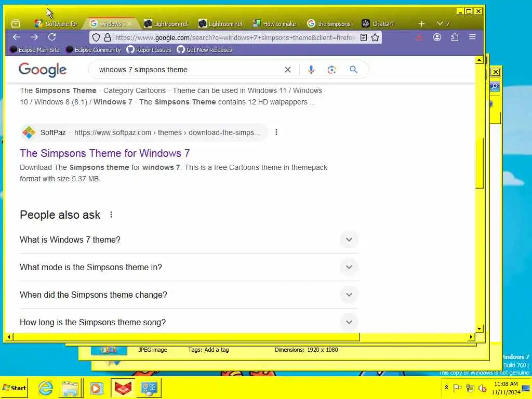This screenshot has height=399, width=532.
Task: Click the vertical scrollbar down arrow
Action: click(479, 328)
